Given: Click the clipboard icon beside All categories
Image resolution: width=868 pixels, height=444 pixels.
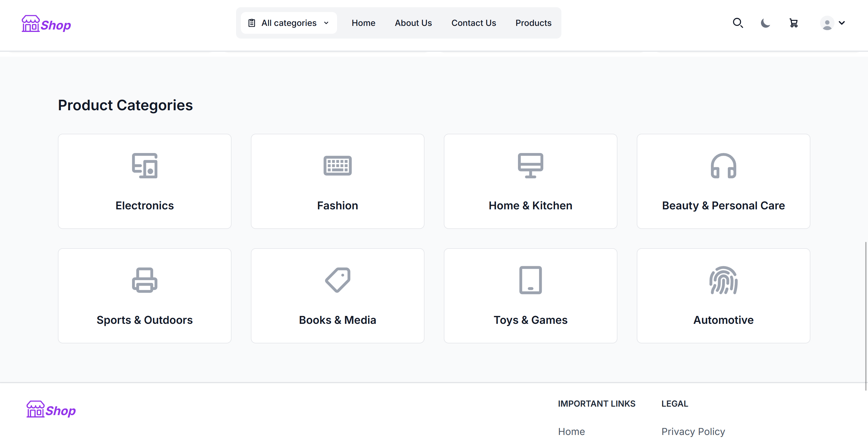Looking at the screenshot, I should (251, 23).
